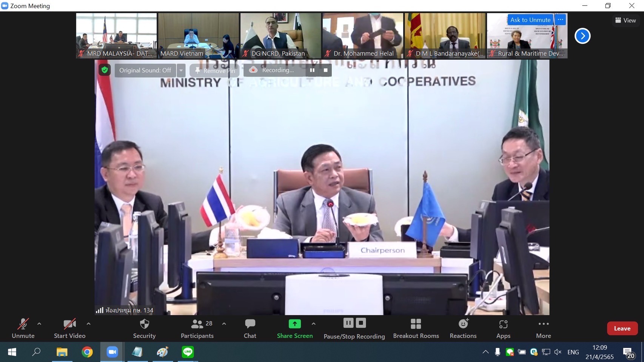
Task: Toggle Original Sound setting
Action: click(145, 70)
